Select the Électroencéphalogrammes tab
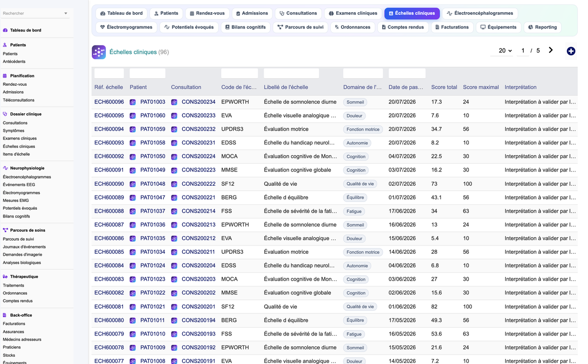Viewport: 588px width, 364px height. coord(480,13)
